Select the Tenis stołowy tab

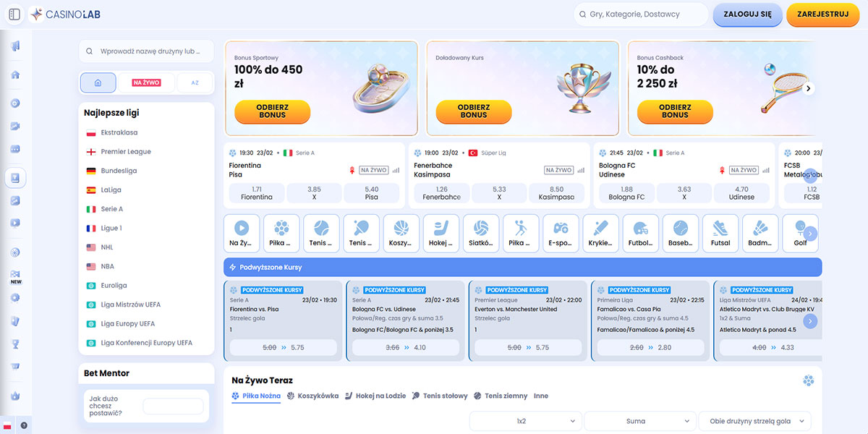point(440,396)
